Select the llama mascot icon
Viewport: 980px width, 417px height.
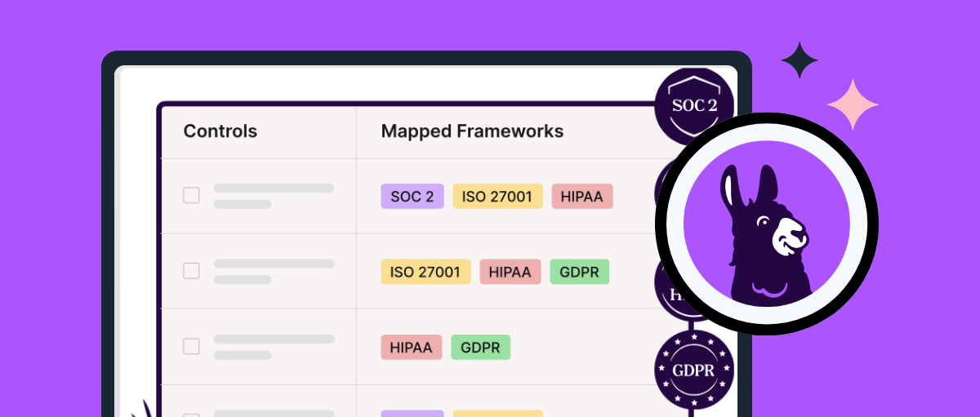766,225
